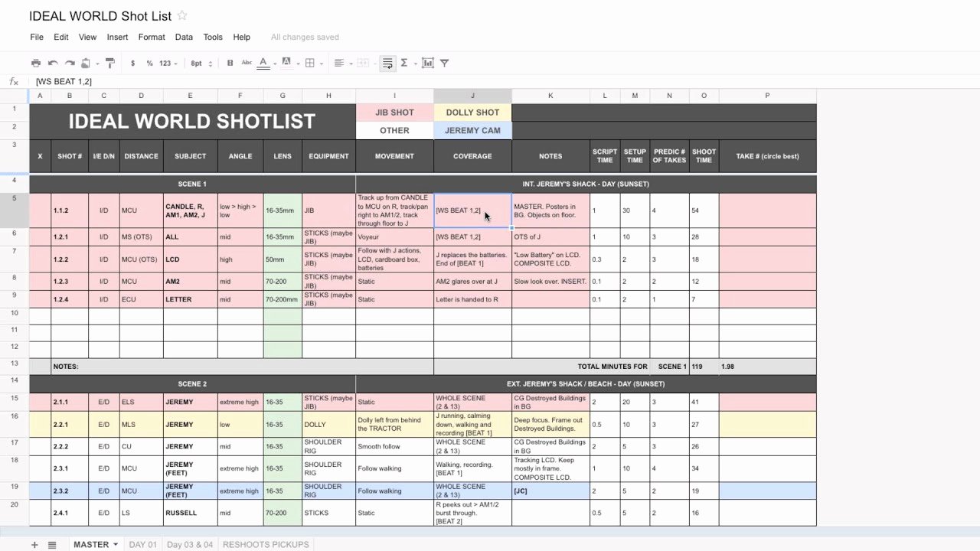Image resolution: width=980 pixels, height=551 pixels.
Task: Open the borders tool
Action: pos(309,63)
